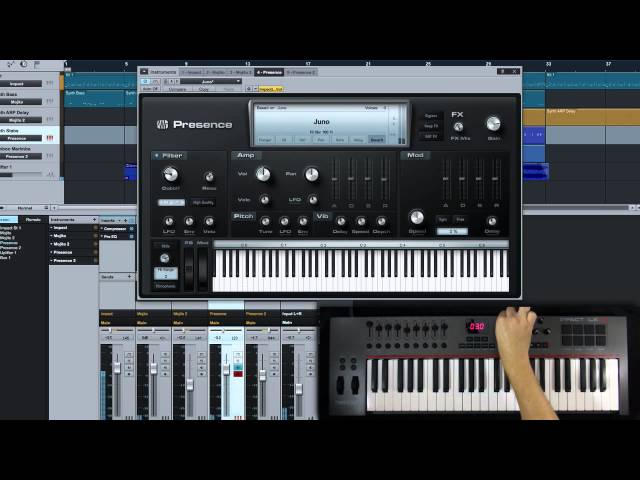The width and height of the screenshot is (640, 480).
Task: Click the Pitch Tune knob
Action: coord(265,222)
